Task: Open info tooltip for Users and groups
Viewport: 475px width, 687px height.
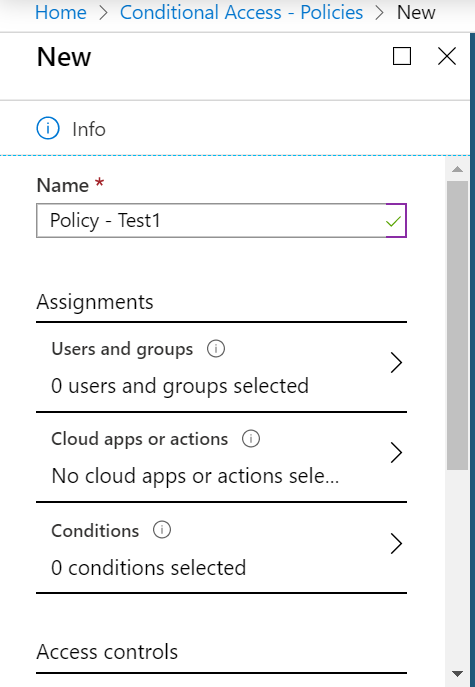Action: [x=216, y=349]
